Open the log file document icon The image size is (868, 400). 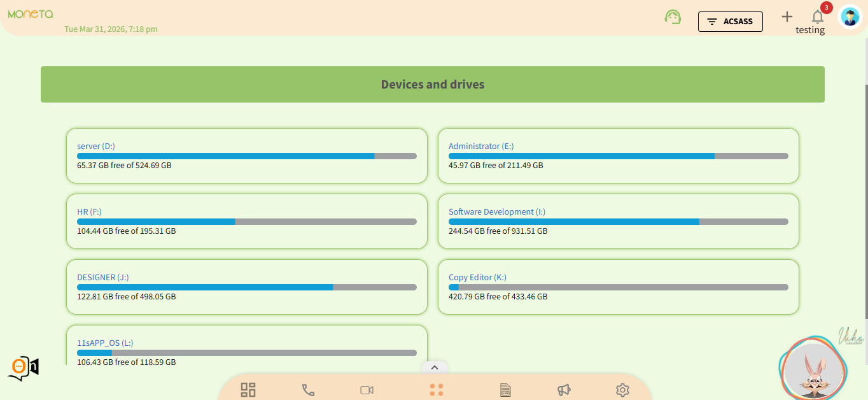pyautogui.click(x=505, y=390)
